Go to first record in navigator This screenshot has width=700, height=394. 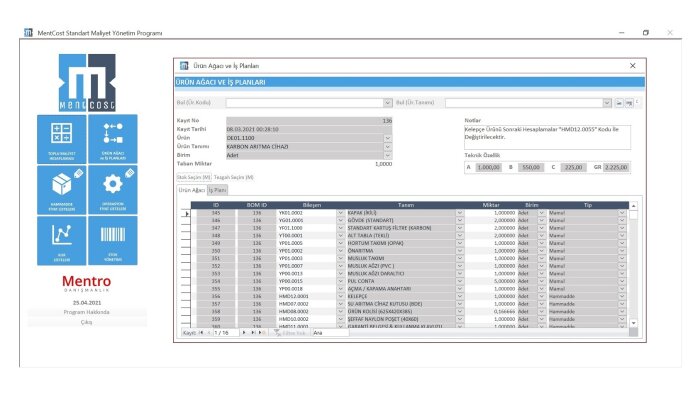click(201, 333)
